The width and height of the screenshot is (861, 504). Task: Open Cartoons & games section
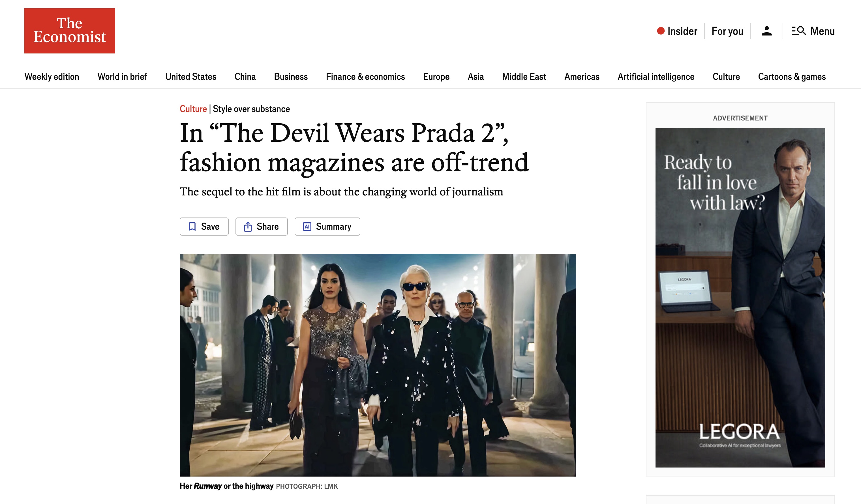pos(792,77)
